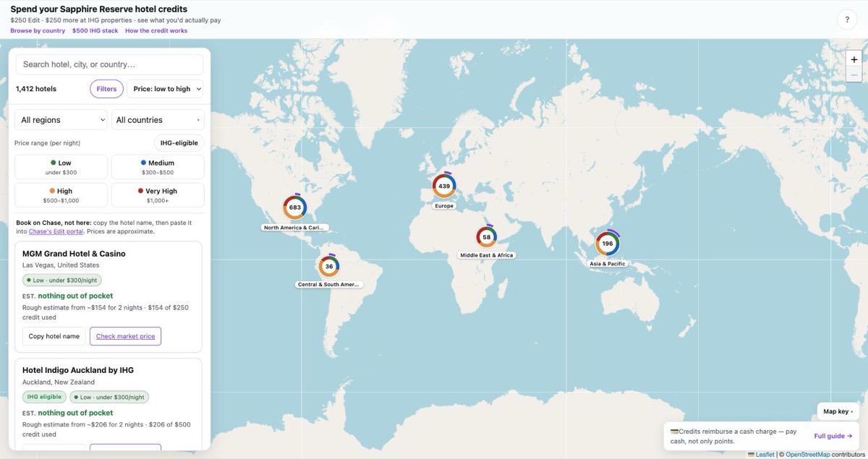Click the North America & Cari… region label

coord(294,228)
